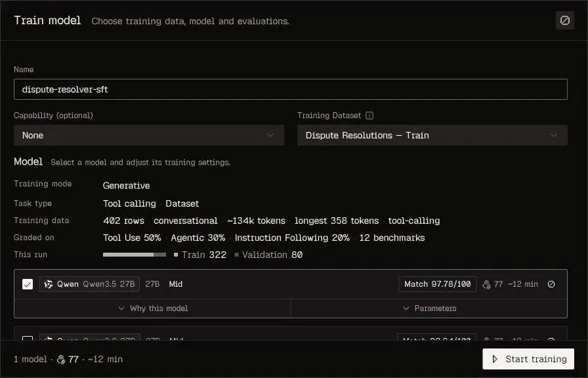Screen dimensions: 588x378
Task: Click the chevron in Capability dropdown
Action: (x=270, y=135)
